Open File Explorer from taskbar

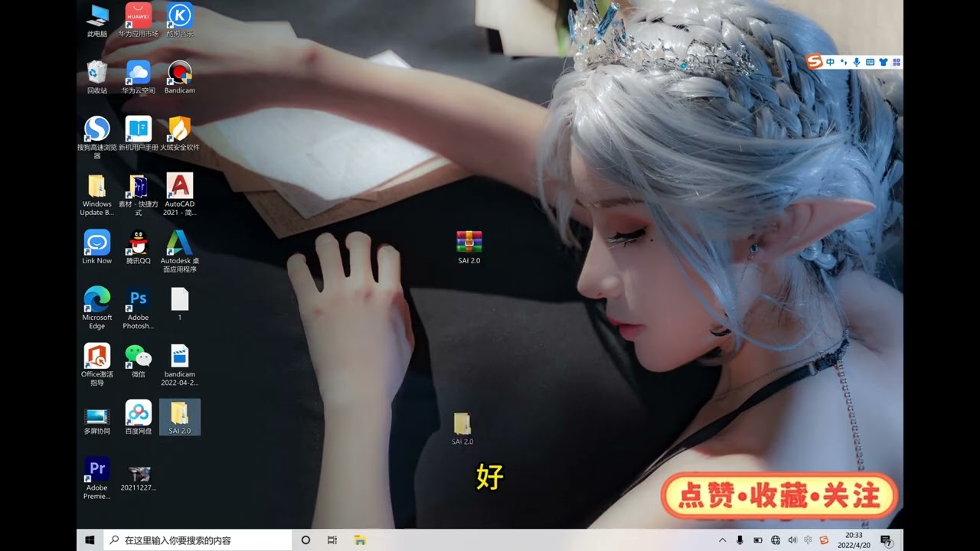click(x=360, y=540)
